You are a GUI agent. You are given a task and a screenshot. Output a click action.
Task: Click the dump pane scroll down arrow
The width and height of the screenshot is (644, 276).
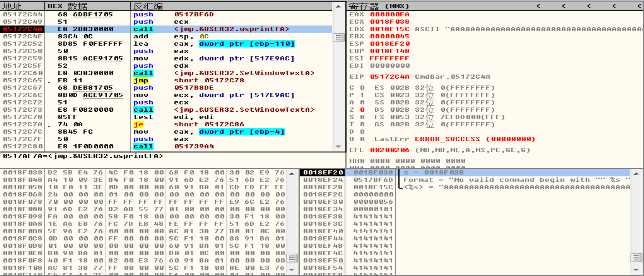(292, 269)
